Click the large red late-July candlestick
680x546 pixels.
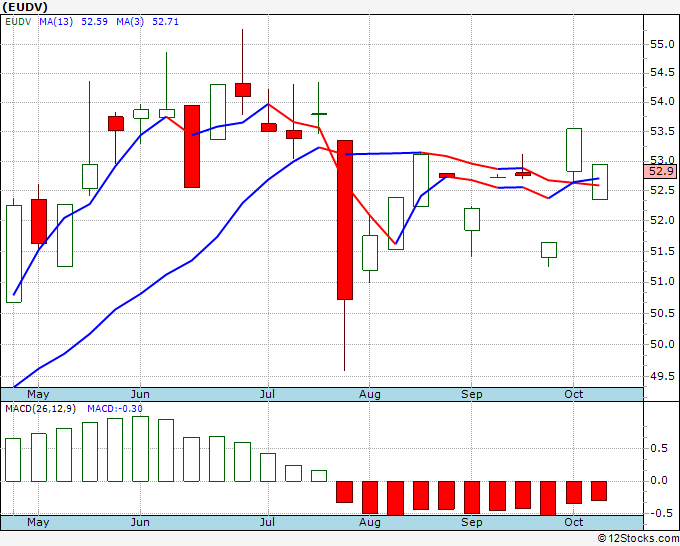coord(345,220)
